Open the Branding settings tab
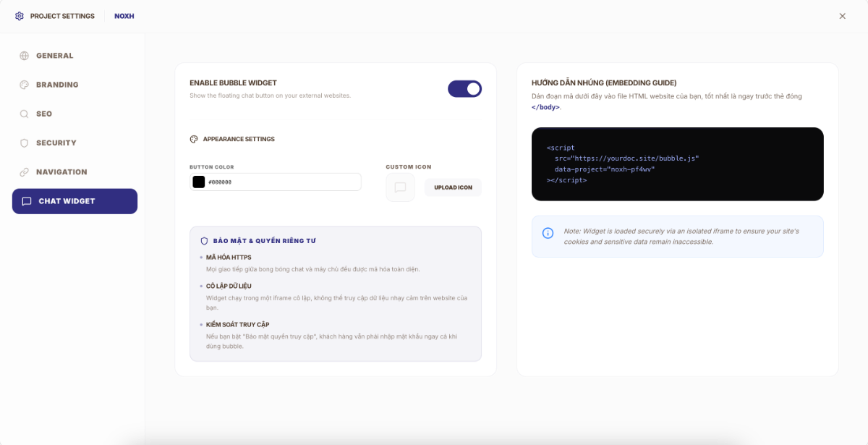 coord(75,85)
